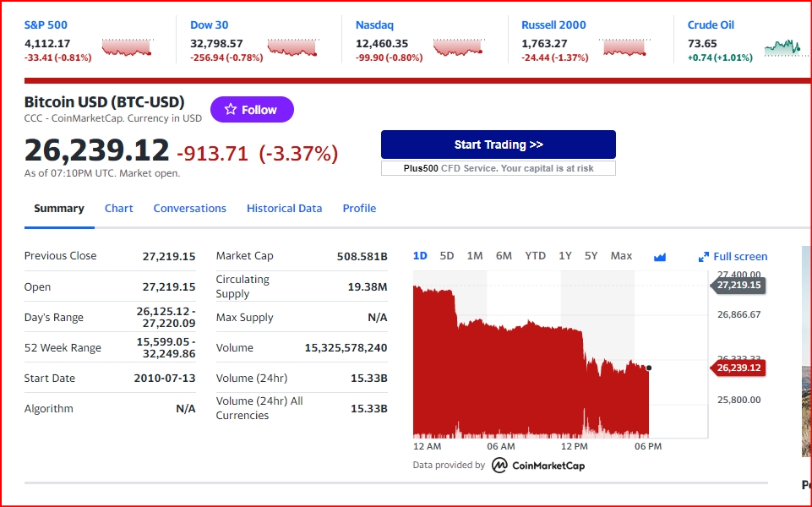
Task: Switch to the Summary tab
Action: point(59,208)
